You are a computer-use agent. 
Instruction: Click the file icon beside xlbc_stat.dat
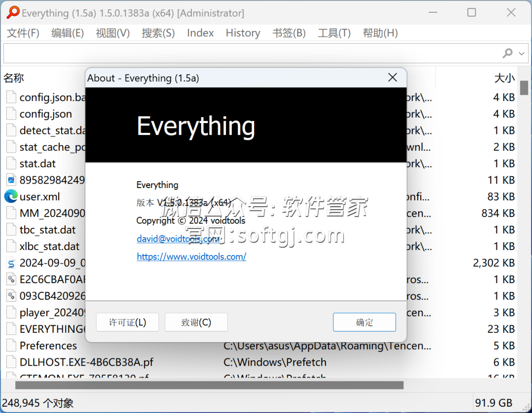[11, 247]
